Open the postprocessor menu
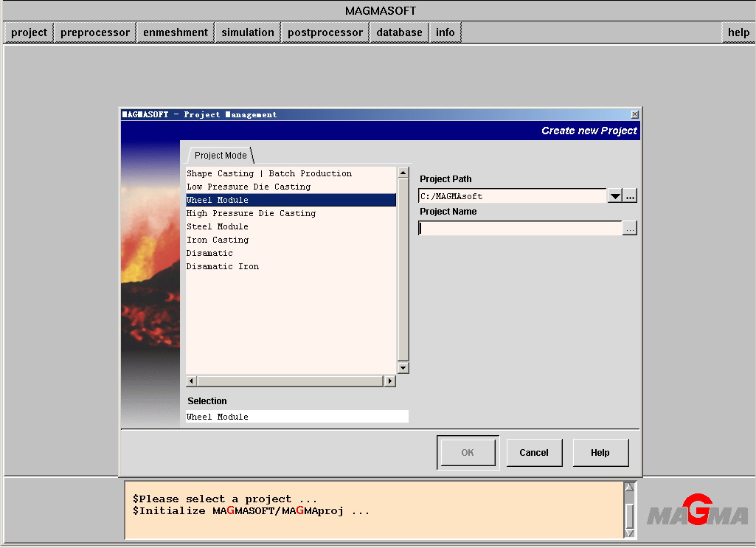Screen dimensions: 756x548 [x=325, y=32]
